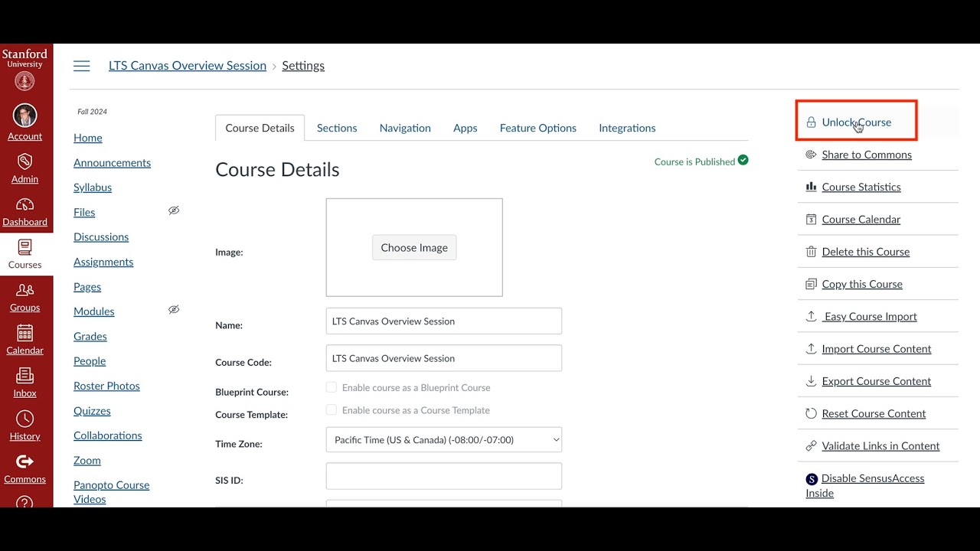
Task: Click the Share to Commons icon
Action: pyautogui.click(x=811, y=155)
